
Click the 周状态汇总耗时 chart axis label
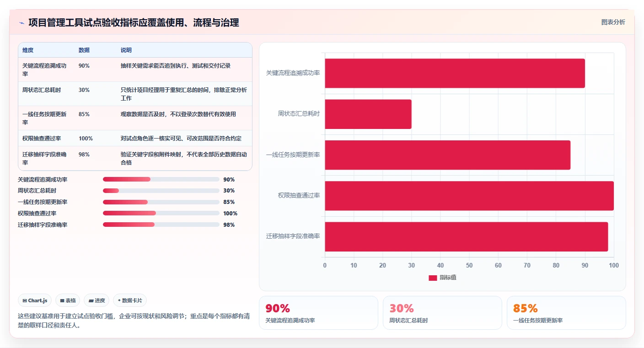point(299,114)
